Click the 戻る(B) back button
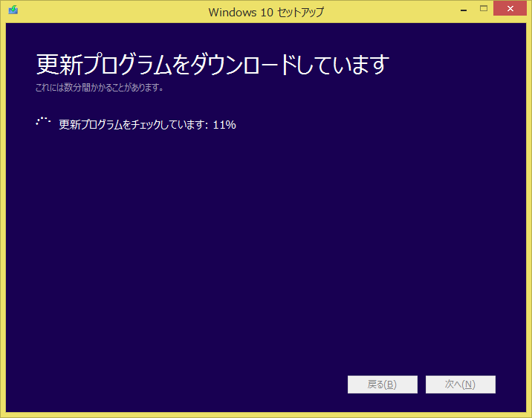Screen dimensions: 532x418 [x=383, y=385]
